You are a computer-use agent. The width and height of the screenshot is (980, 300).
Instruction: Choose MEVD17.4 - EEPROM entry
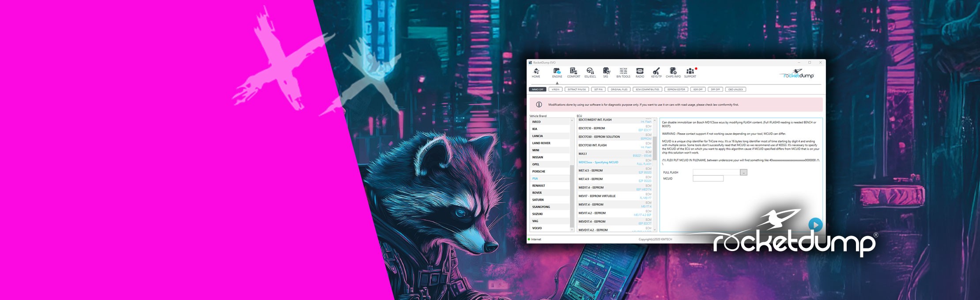tap(615, 221)
